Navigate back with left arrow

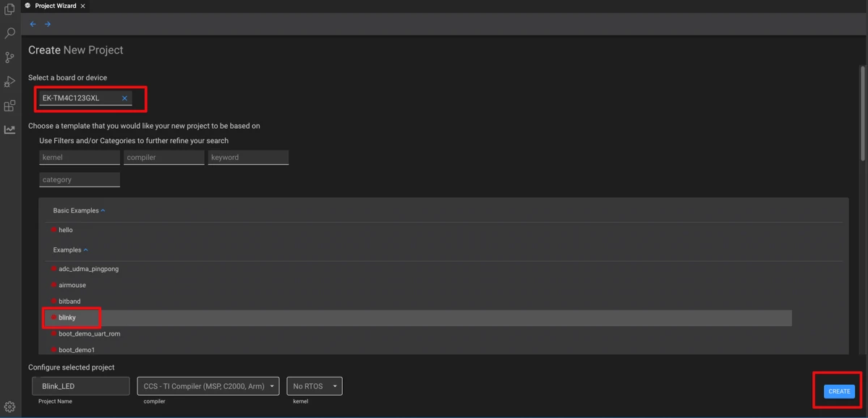33,25
